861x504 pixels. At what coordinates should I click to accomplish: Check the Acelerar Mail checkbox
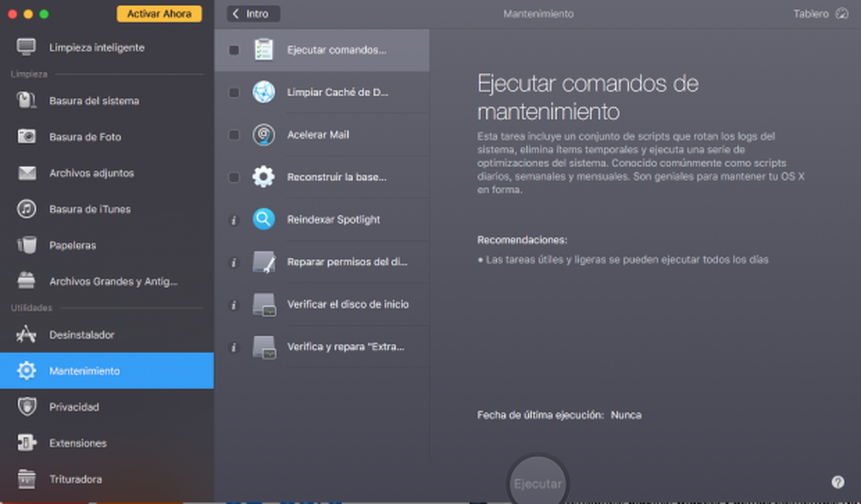234,135
